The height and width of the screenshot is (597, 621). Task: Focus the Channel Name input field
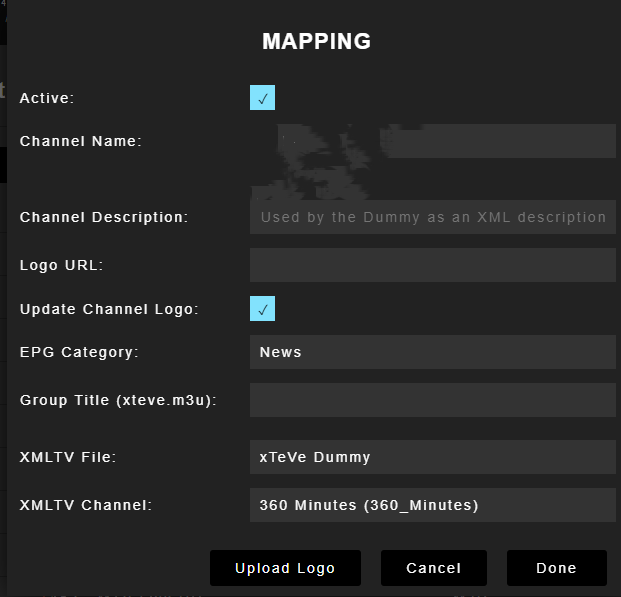pos(497,142)
